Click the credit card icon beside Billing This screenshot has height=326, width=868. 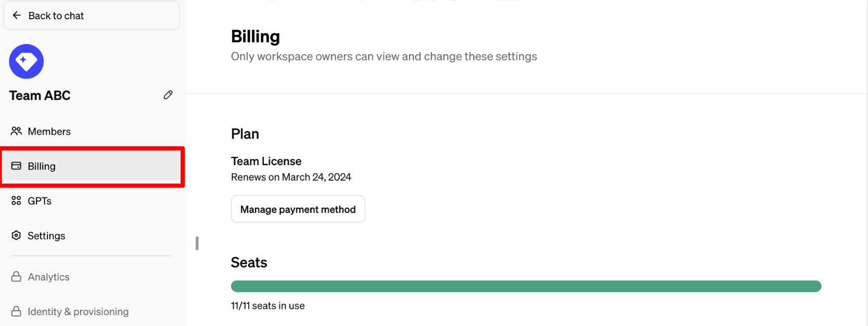tap(17, 166)
